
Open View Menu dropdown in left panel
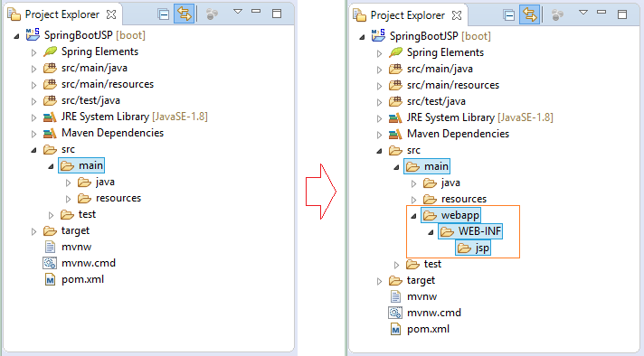tap(237, 12)
